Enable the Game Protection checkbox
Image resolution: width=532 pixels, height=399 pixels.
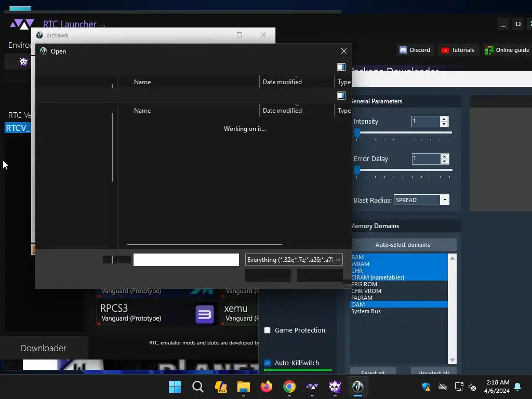click(x=268, y=330)
